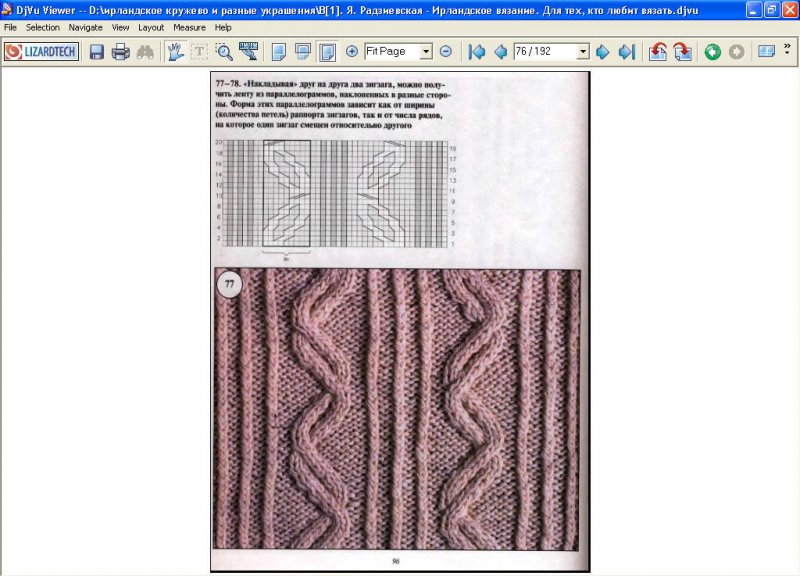Go back to previous view with green arrow
The width and height of the screenshot is (800, 576).
[713, 52]
